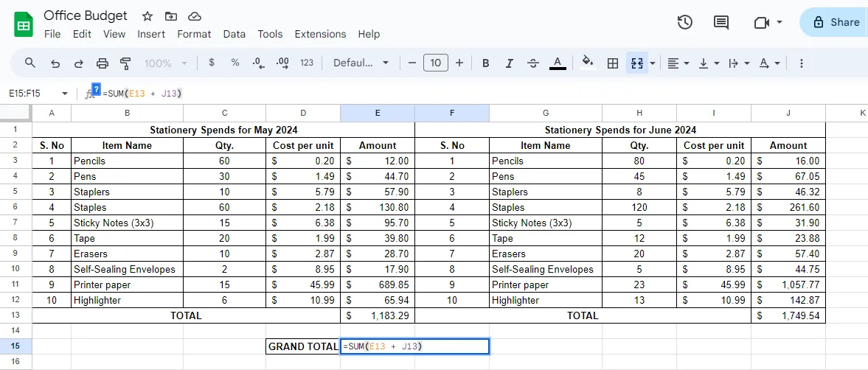Open the Format menu

(x=194, y=34)
